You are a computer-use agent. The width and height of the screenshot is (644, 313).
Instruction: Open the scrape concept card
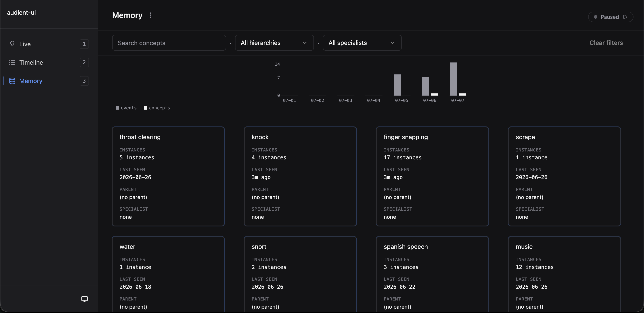tap(564, 176)
